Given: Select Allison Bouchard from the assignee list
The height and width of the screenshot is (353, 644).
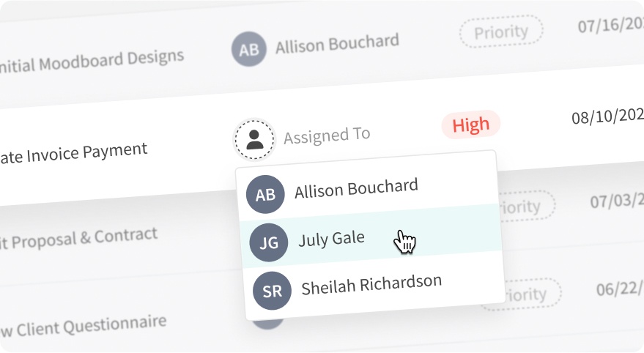Looking at the screenshot, I should (356, 189).
